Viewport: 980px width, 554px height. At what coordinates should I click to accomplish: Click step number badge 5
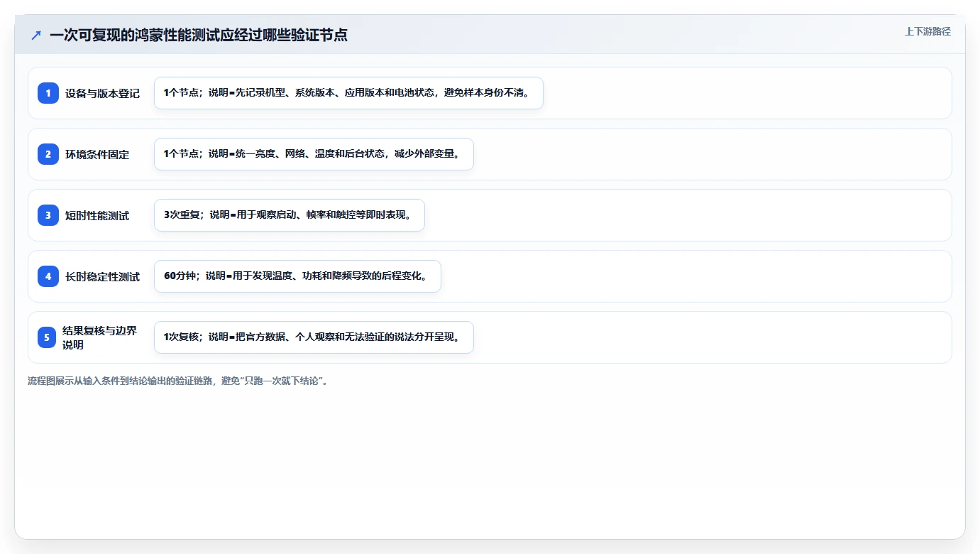click(x=47, y=337)
